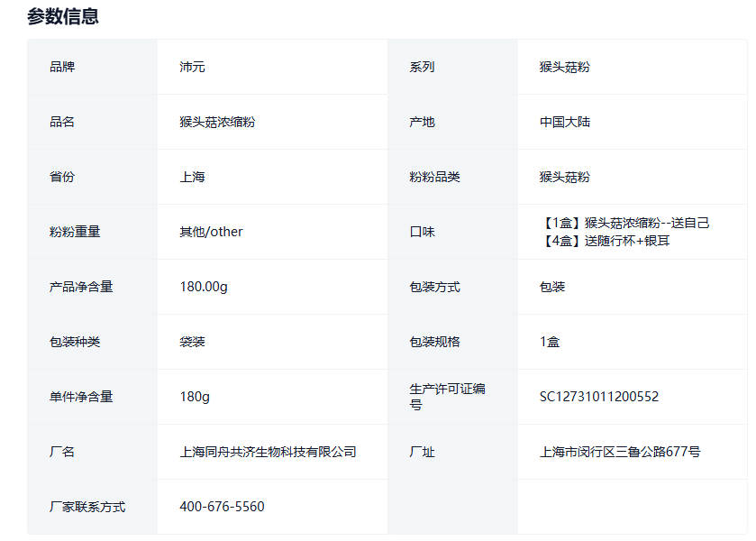Click the 【4盒】送随行杯+银耳 line
The height and width of the screenshot is (541, 756).
[x=605, y=241]
